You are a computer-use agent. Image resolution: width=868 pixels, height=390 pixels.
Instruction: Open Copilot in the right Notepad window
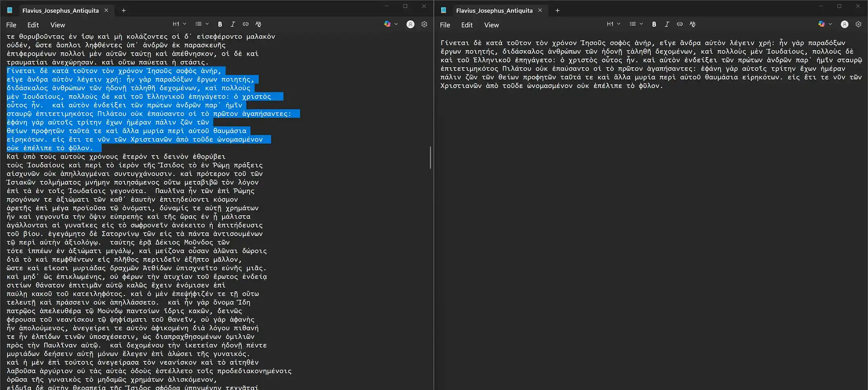coord(821,24)
